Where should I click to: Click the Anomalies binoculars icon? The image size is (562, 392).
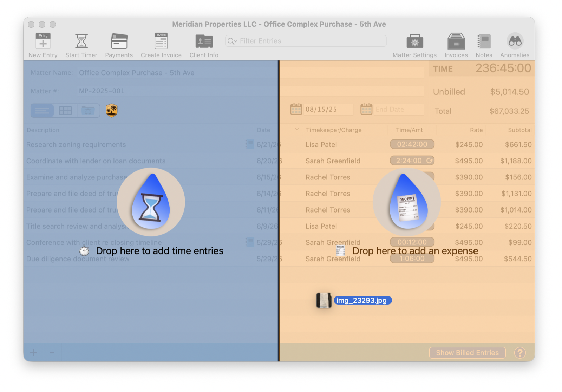pos(515,41)
